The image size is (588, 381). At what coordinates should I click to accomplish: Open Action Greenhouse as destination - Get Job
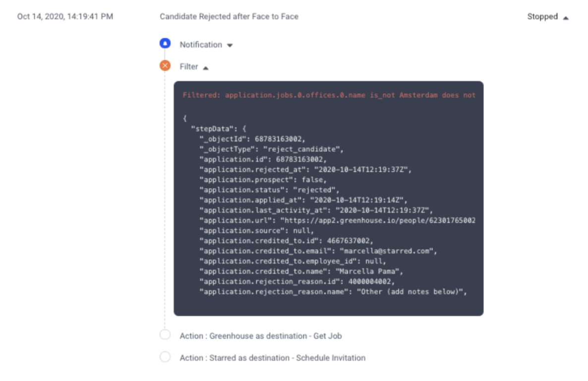coord(261,336)
